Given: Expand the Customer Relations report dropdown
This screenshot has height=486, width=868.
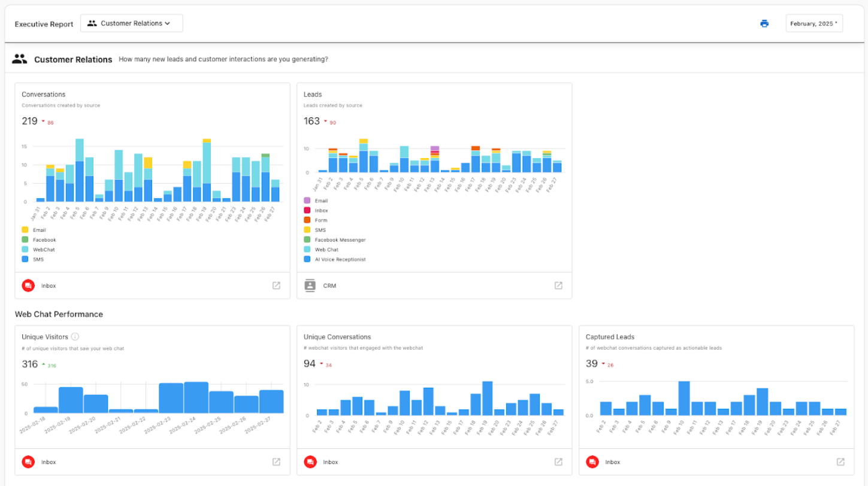Looking at the screenshot, I should click(132, 23).
